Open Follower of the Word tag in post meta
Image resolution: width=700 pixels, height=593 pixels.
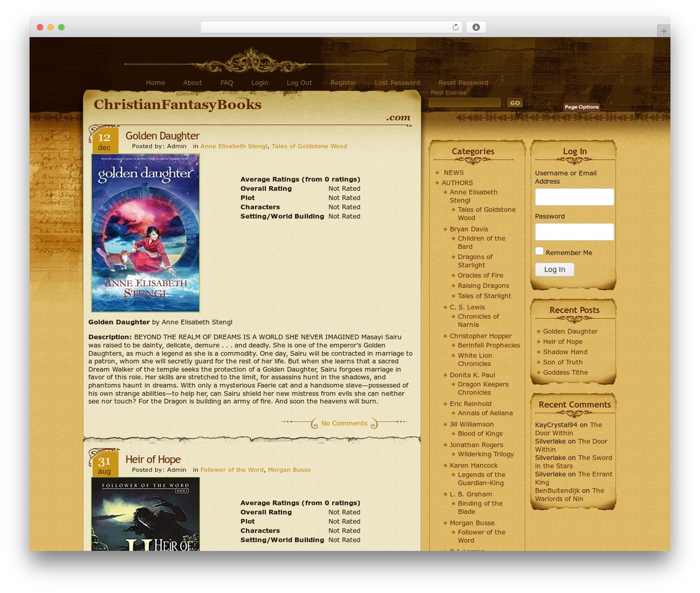[x=232, y=470]
